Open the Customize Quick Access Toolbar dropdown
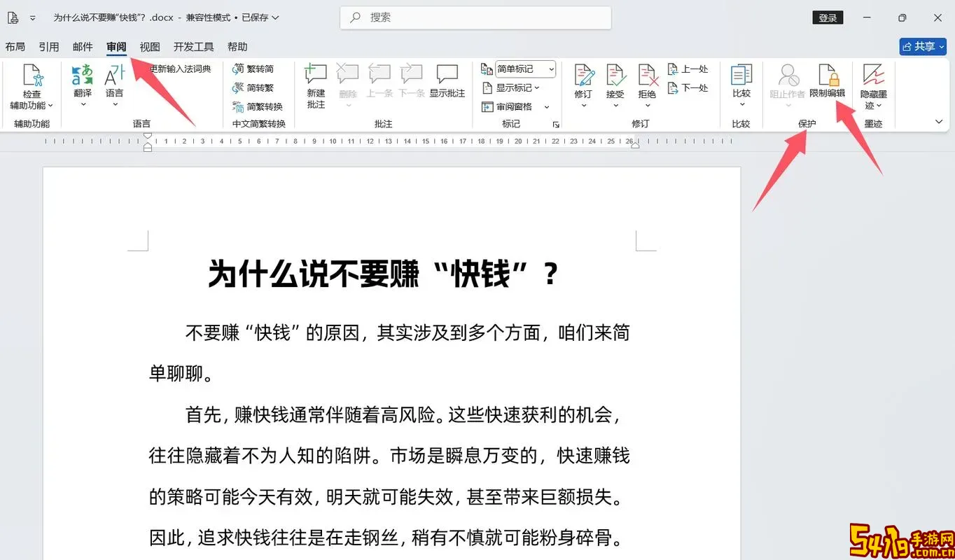955x560 pixels. [x=32, y=17]
